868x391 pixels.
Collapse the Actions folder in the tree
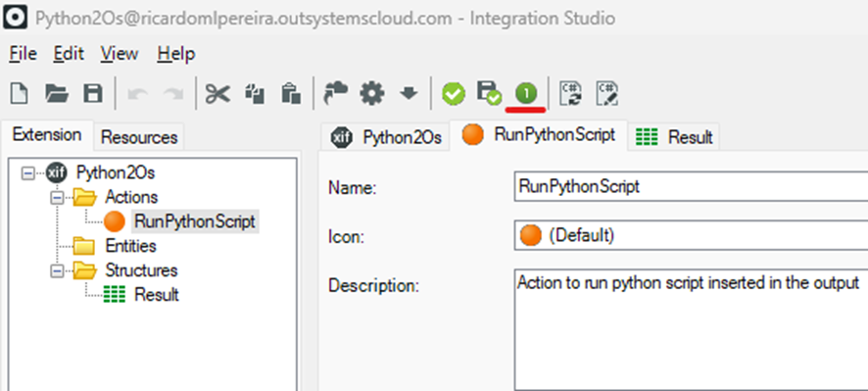pos(57,197)
